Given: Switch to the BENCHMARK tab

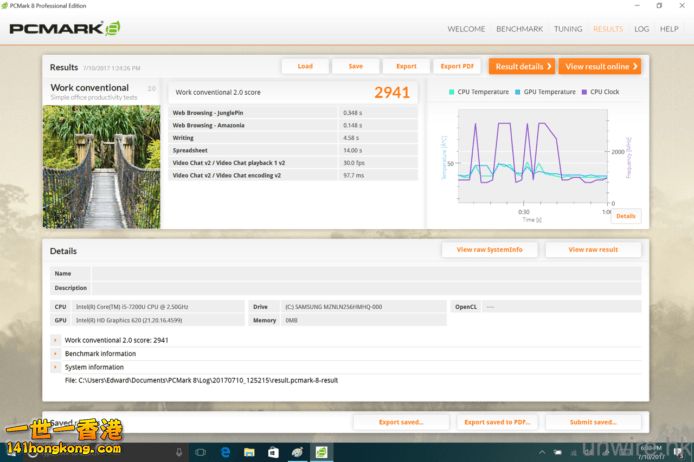Looking at the screenshot, I should (x=519, y=29).
